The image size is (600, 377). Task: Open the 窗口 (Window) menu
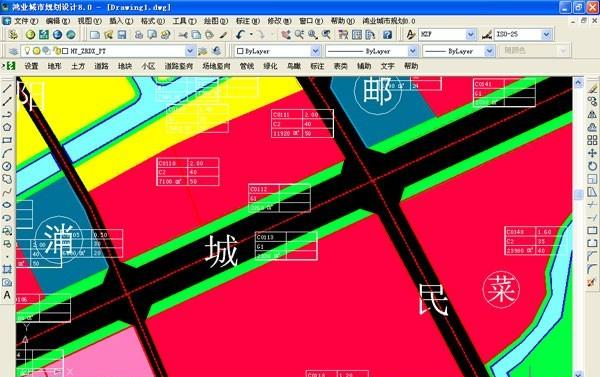(x=311, y=21)
